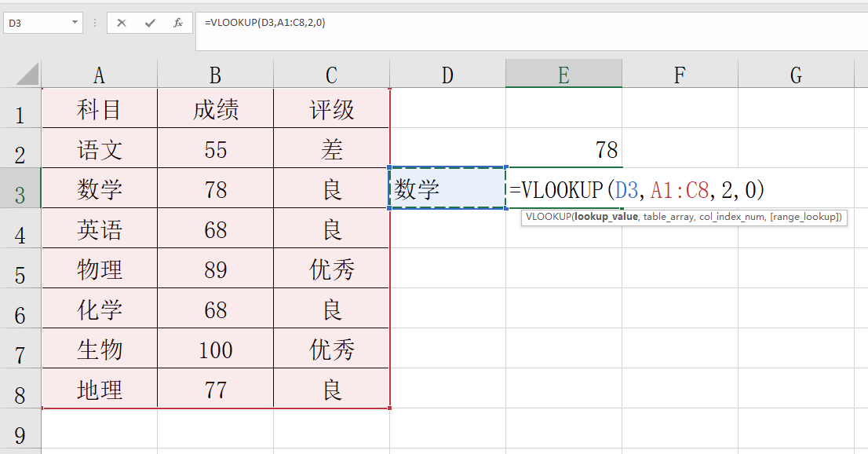Image resolution: width=868 pixels, height=454 pixels.
Task: Select row 6 header
Action: click(x=20, y=308)
